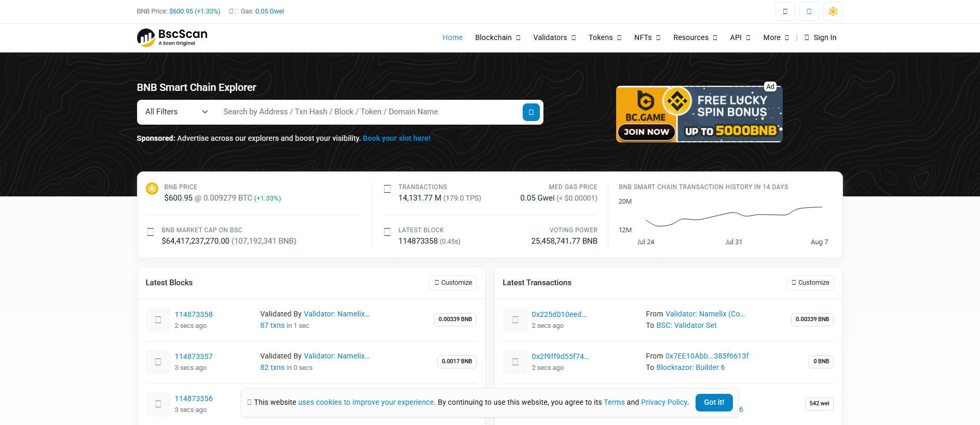
Task: Click the icon beside Latest Block stat
Action: click(x=387, y=232)
